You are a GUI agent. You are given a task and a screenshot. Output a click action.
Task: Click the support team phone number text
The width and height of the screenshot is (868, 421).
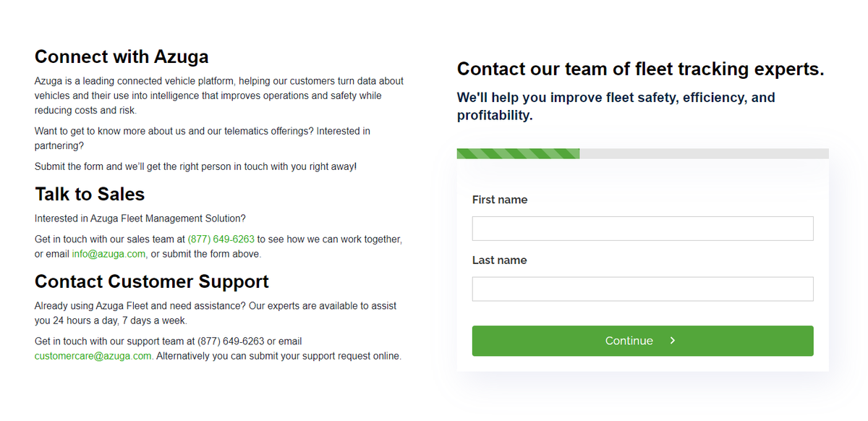(x=231, y=341)
